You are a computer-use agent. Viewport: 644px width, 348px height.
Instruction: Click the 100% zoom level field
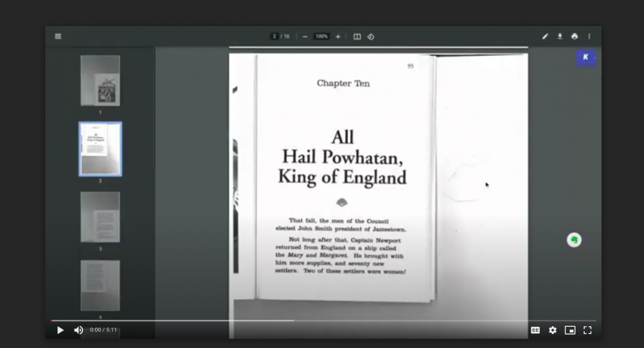[321, 36]
